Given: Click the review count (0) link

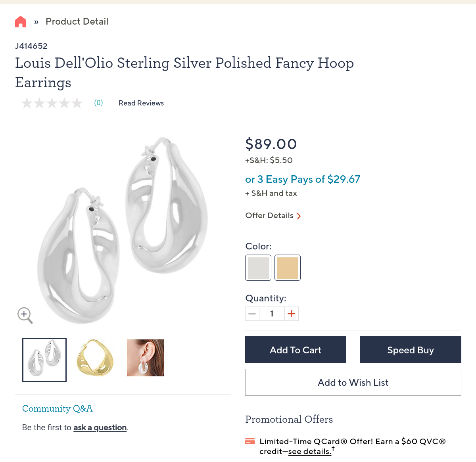Looking at the screenshot, I should 98,103.
